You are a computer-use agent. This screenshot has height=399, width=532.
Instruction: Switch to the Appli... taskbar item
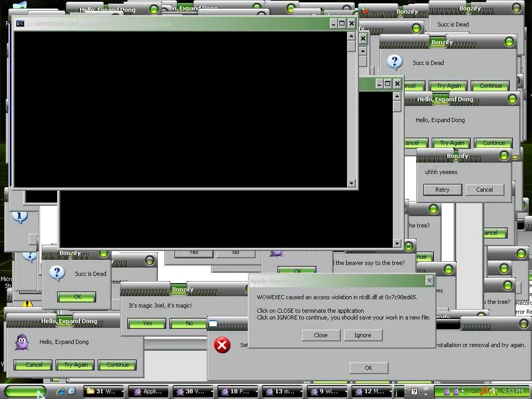pyautogui.click(x=149, y=391)
